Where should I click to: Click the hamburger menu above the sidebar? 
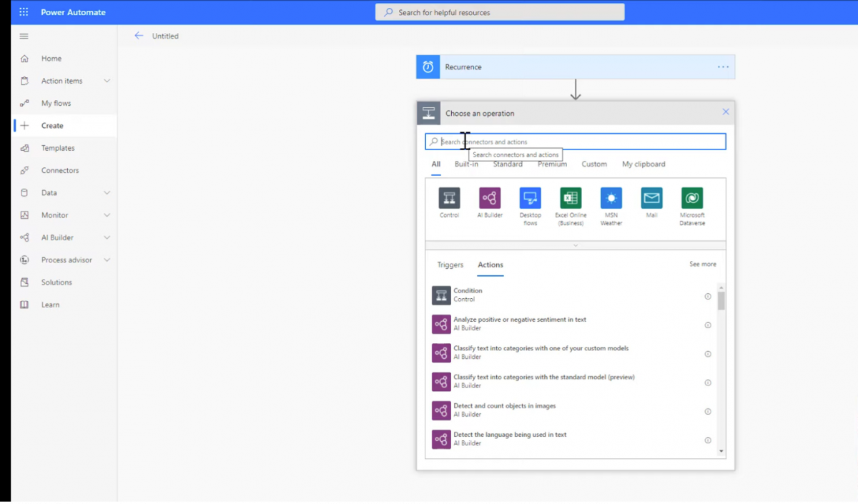pos(24,36)
